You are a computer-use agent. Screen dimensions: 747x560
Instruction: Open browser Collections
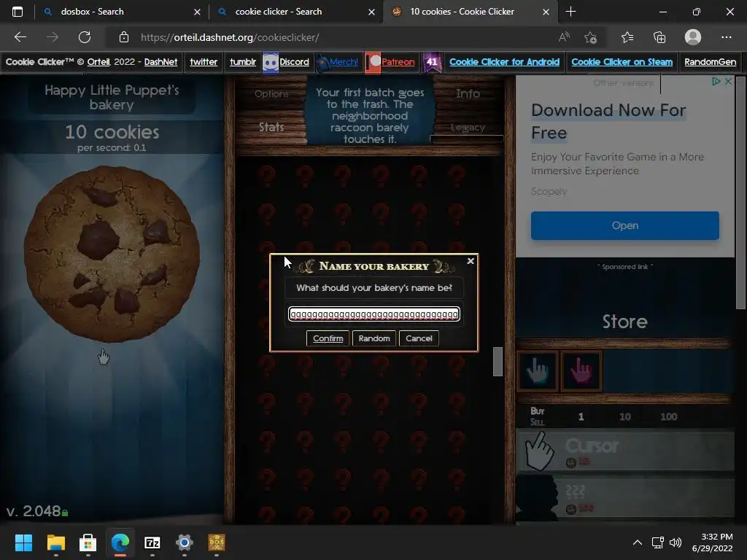[659, 37]
